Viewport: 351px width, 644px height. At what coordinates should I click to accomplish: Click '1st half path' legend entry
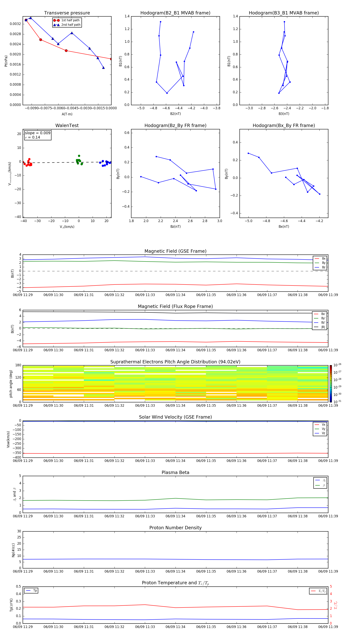click(x=67, y=20)
